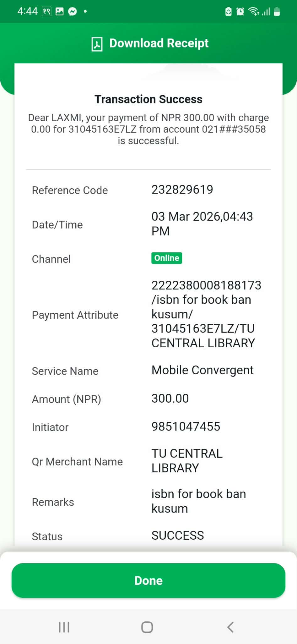Tap the calendar date notification icon
The image size is (297, 644).
point(46,12)
